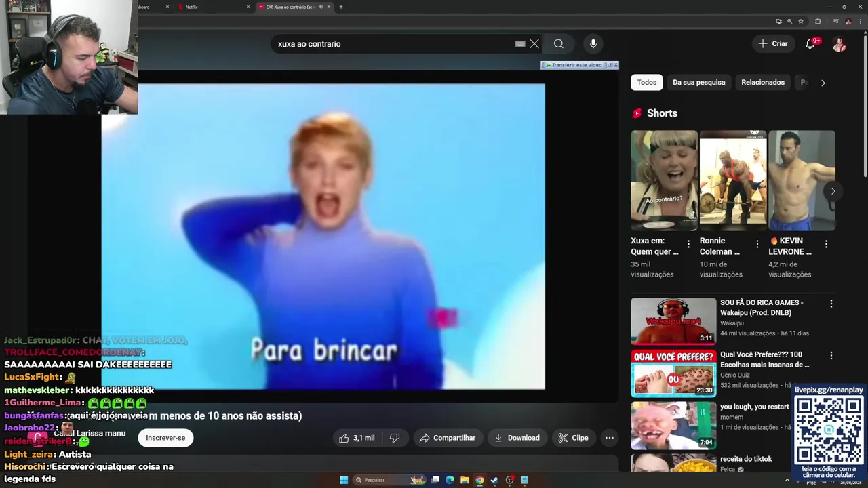Open Qual Você Prefere video title
868x488 pixels.
(x=765, y=360)
